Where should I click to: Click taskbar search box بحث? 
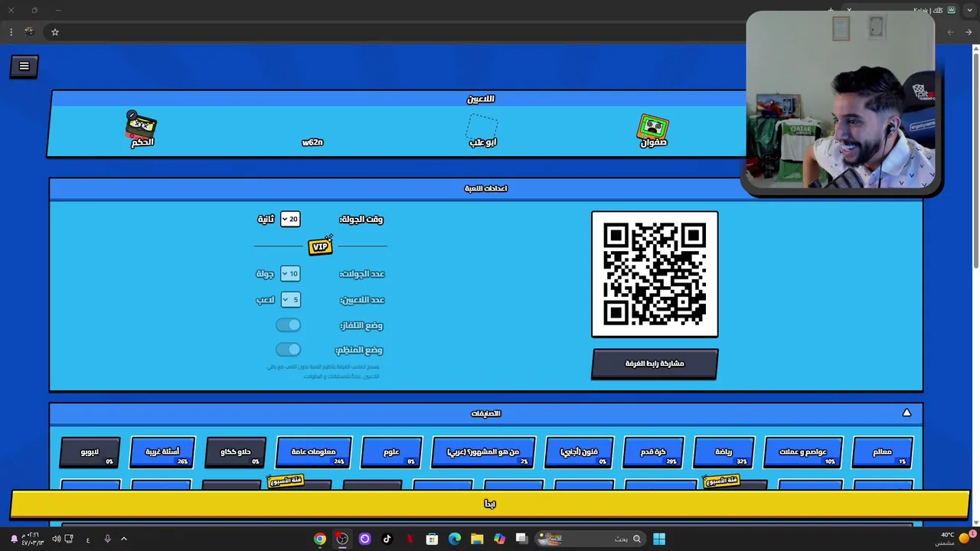pos(591,539)
